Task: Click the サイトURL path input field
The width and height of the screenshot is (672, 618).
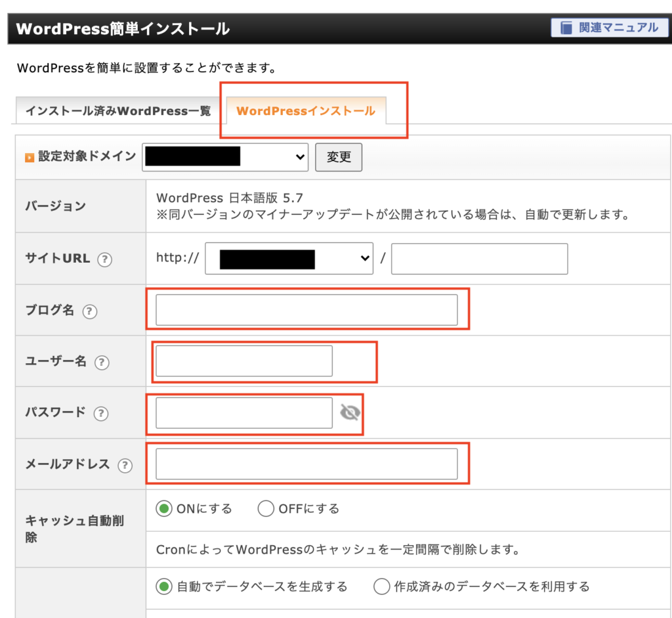Action: 479,259
